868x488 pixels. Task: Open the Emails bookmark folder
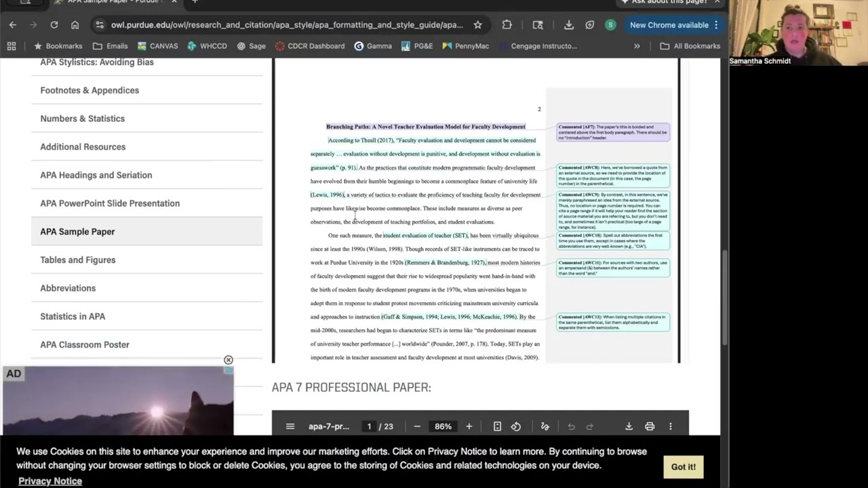coord(110,46)
